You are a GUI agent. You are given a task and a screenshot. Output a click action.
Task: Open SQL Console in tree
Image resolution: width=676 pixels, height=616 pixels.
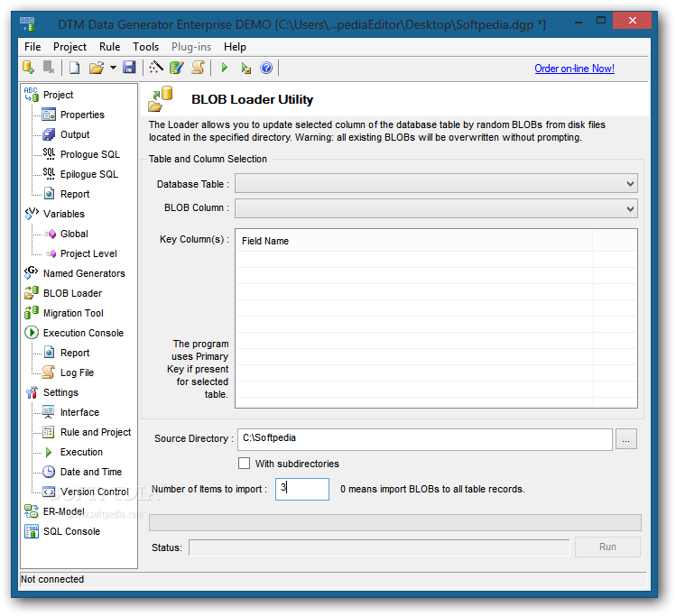click(x=71, y=530)
